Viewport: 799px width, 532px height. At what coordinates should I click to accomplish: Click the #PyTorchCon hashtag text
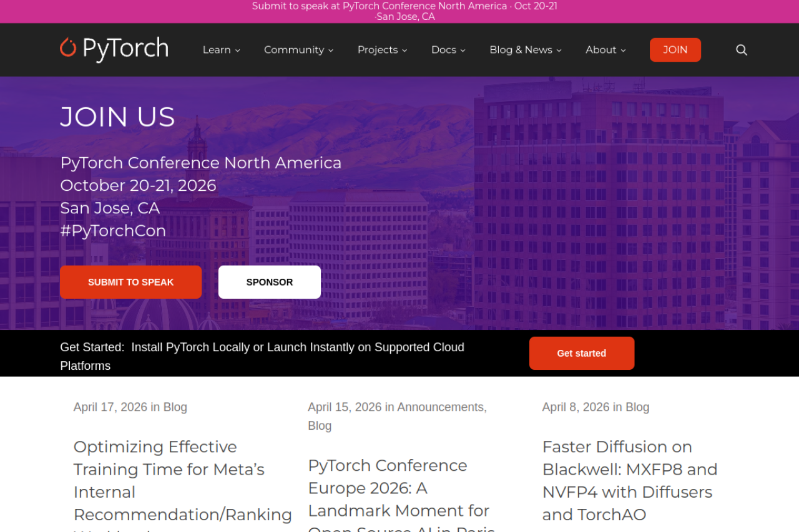(x=113, y=231)
